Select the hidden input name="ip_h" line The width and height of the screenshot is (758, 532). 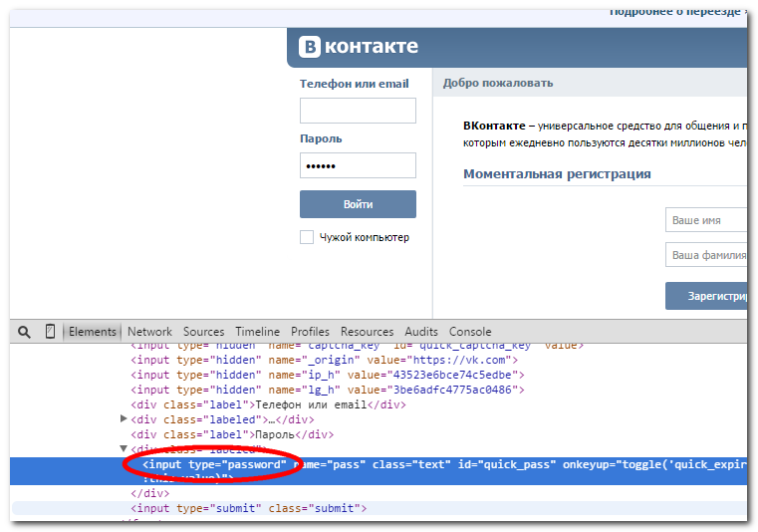[328, 375]
